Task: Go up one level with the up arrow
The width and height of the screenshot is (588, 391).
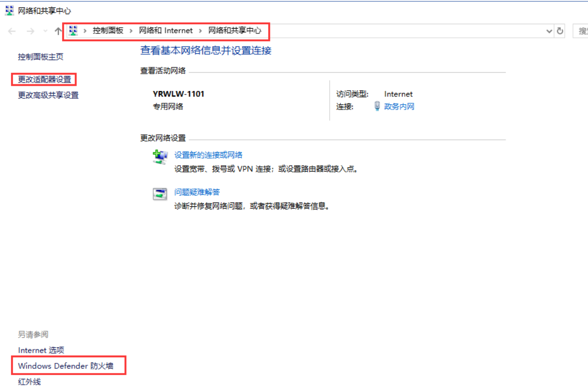Action: click(58, 31)
